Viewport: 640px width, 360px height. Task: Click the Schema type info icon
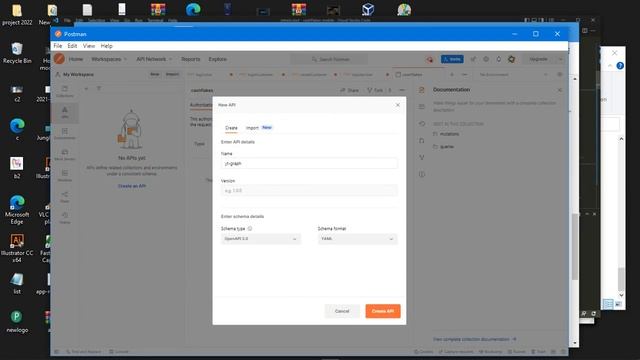tap(250, 229)
